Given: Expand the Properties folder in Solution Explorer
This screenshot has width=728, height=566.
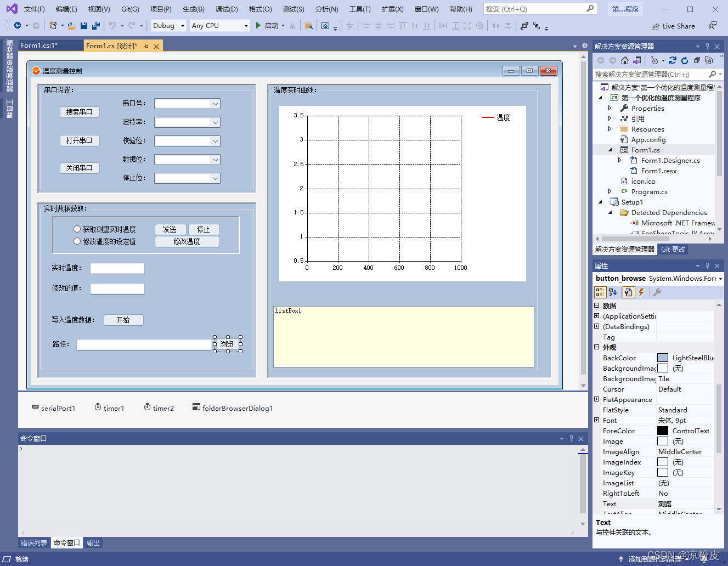Looking at the screenshot, I should [x=611, y=108].
